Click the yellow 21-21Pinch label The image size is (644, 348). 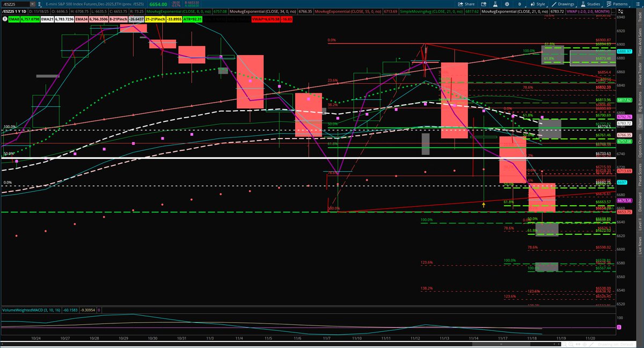pos(155,19)
